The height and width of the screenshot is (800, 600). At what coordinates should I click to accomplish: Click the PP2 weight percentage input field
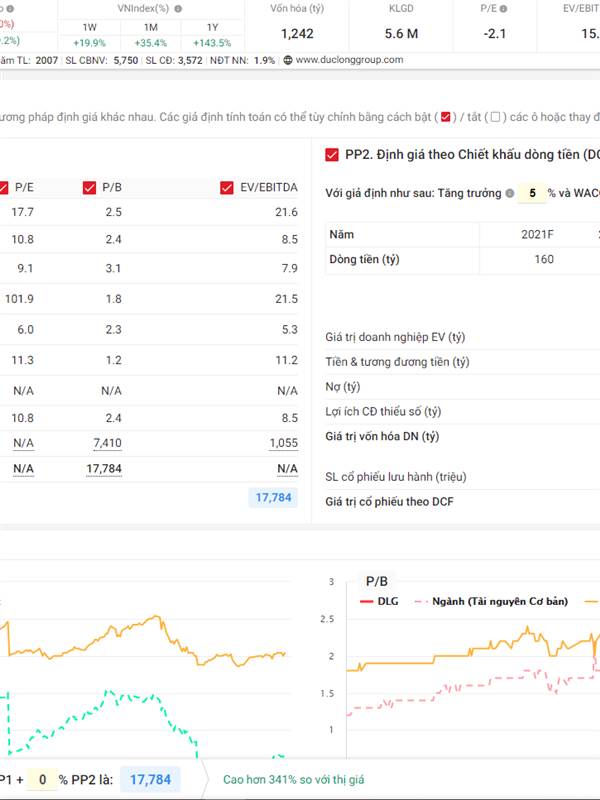point(42,779)
